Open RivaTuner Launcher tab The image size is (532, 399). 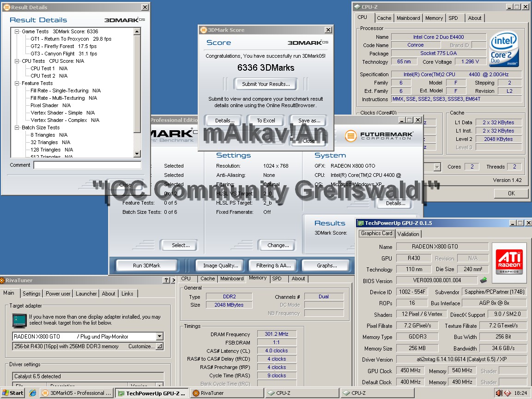coord(86,294)
